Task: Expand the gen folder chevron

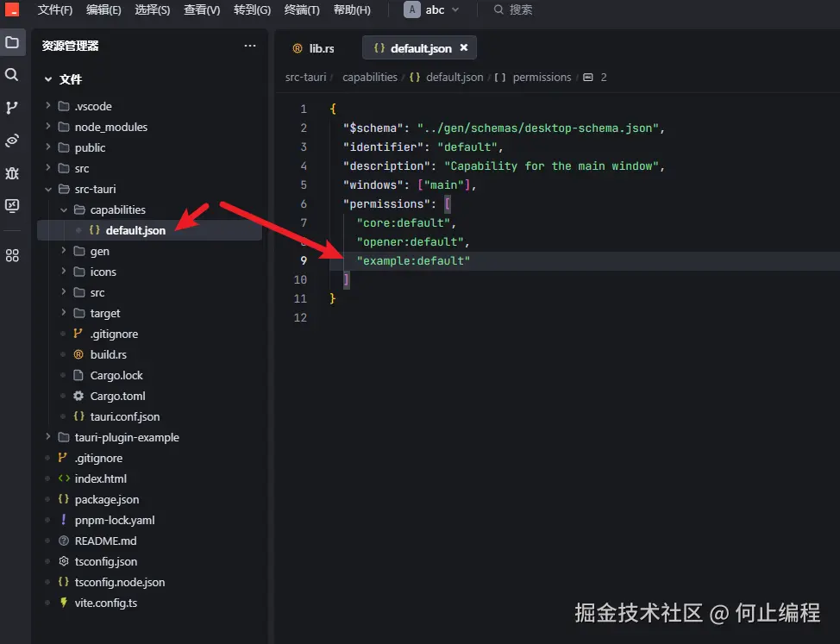Action: coord(64,251)
